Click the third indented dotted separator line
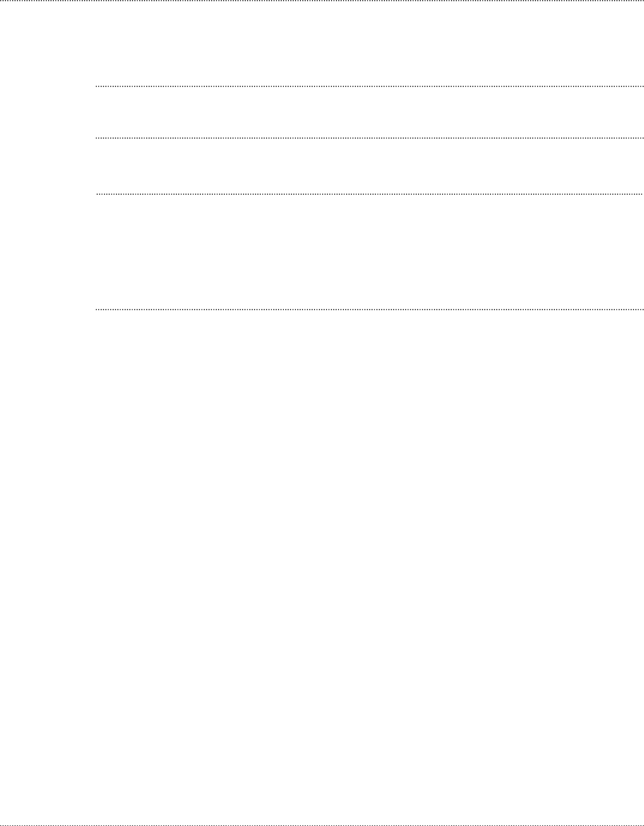644x826 pixels. (369, 194)
